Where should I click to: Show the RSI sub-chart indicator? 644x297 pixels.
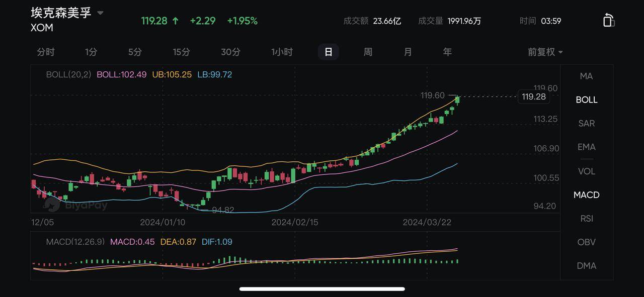tap(586, 218)
